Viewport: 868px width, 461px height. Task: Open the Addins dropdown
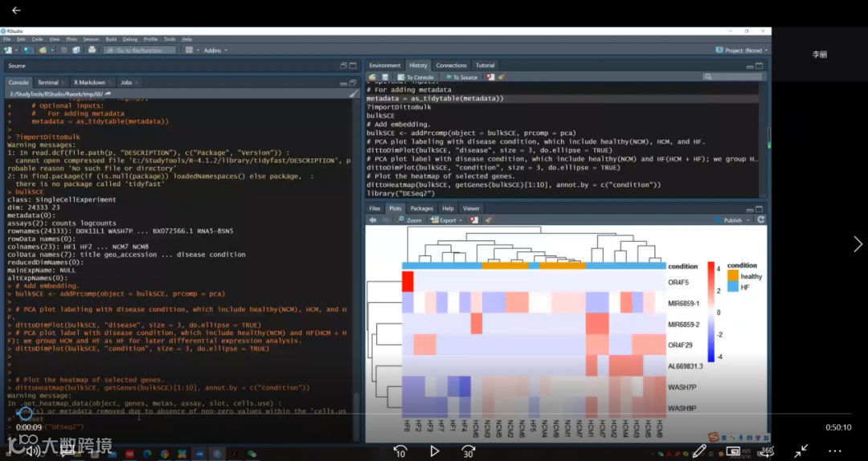(x=215, y=51)
